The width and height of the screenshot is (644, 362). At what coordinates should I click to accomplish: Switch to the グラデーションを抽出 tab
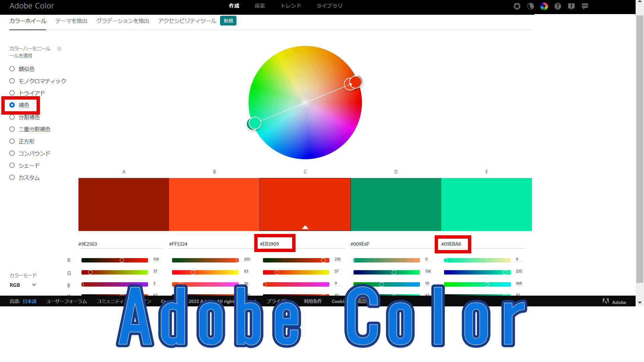(x=122, y=21)
